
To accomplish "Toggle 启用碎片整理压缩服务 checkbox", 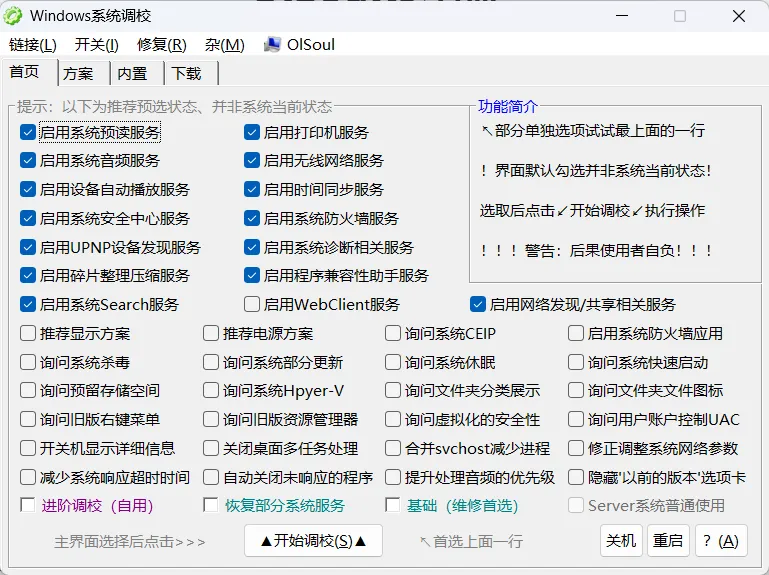I will point(28,275).
